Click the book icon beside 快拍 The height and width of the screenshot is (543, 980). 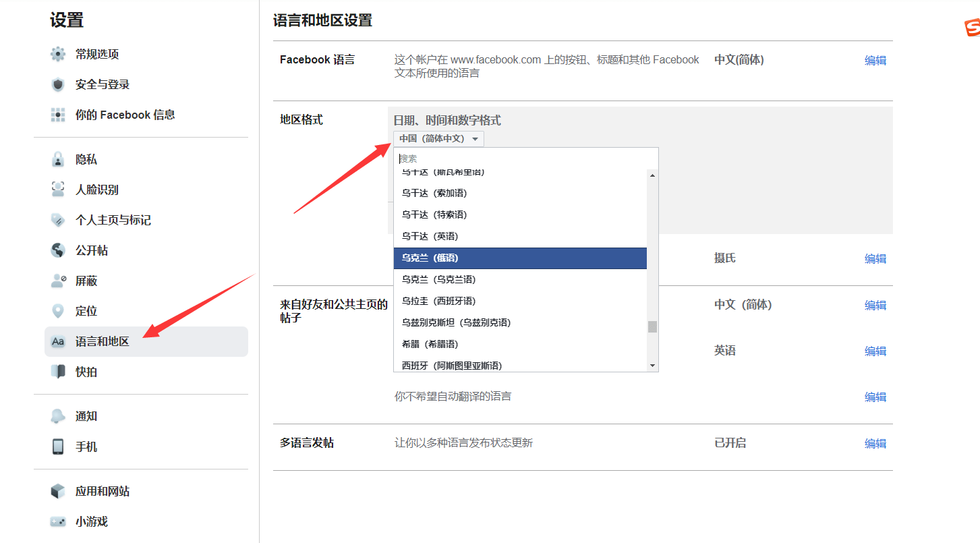click(x=58, y=372)
